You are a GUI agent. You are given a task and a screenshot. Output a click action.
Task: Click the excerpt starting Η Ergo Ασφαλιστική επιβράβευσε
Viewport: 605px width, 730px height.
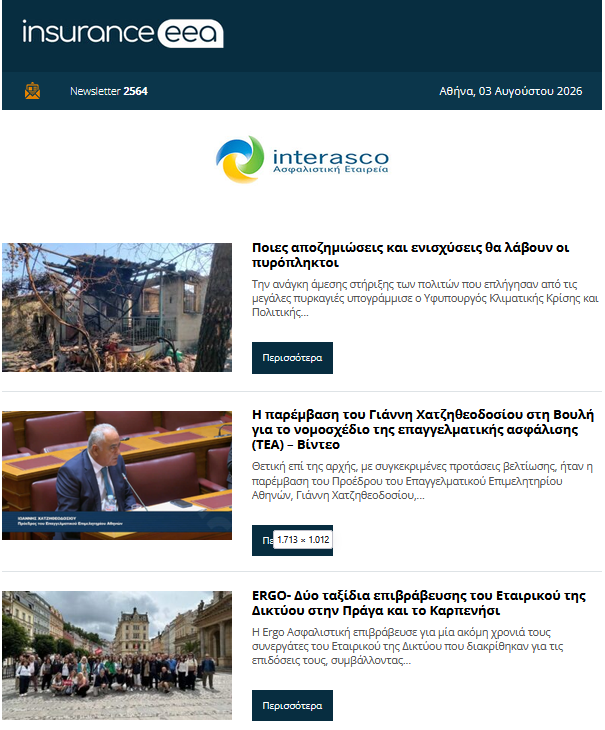(x=408, y=646)
